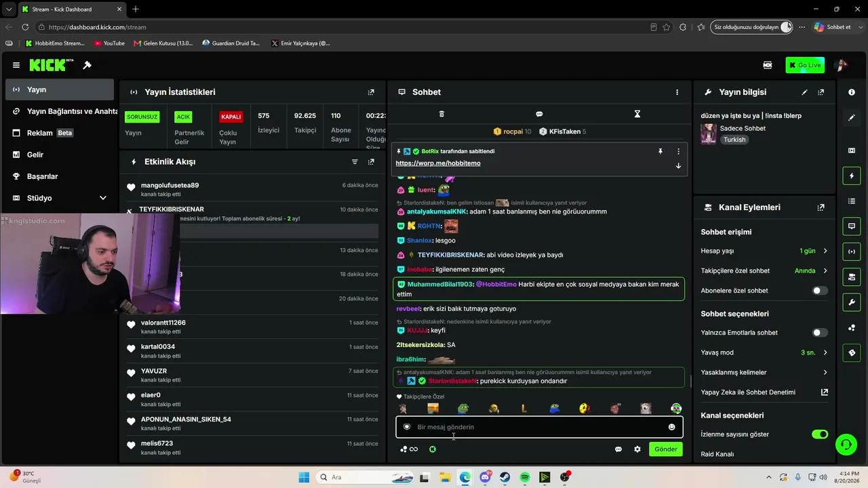Pop out the Yayın İstatistikleri panel
Viewport: 868px width, 488px height.
pos(371,92)
